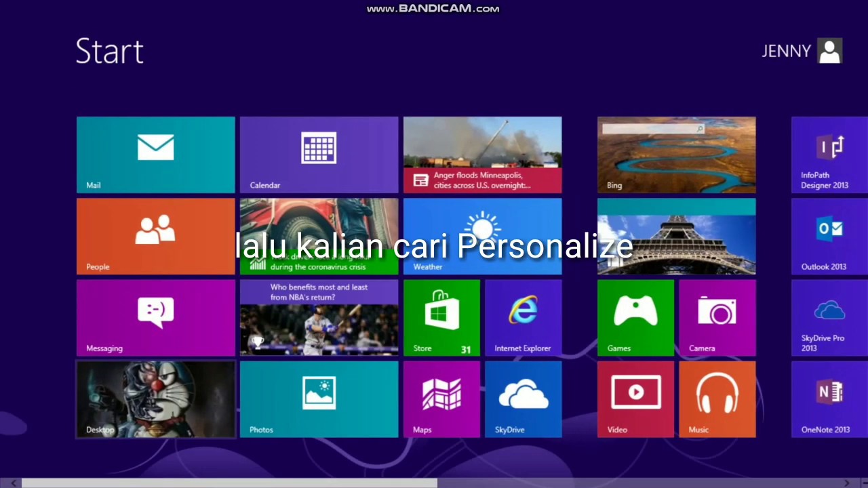Launch Outlook 2013 tile
This screenshot has width=868, height=488.
(829, 236)
